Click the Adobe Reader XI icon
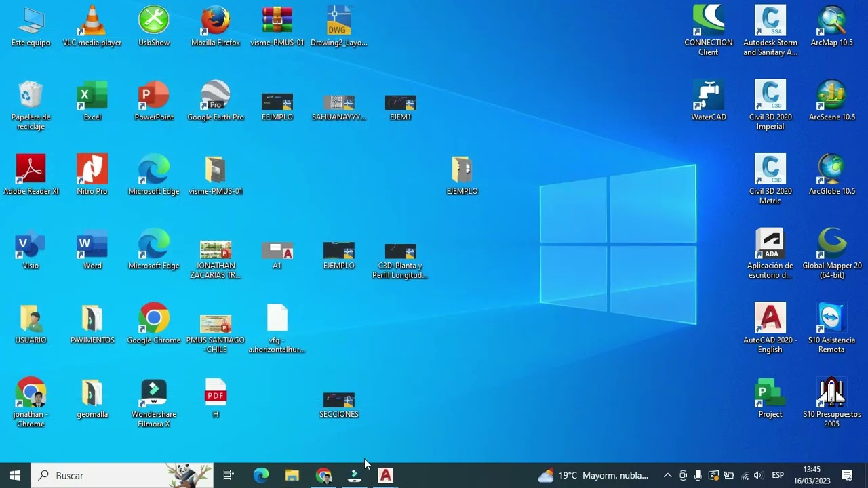Viewport: 868px width, 488px height. pyautogui.click(x=31, y=175)
